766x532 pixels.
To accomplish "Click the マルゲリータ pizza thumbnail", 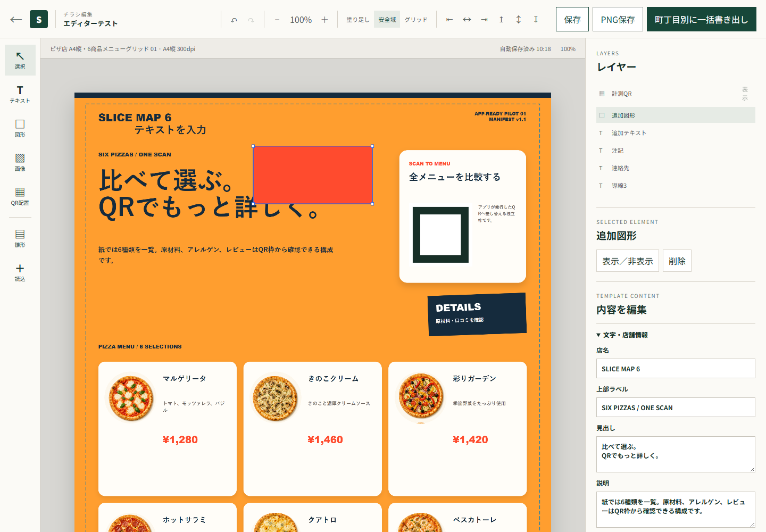I will click(131, 398).
